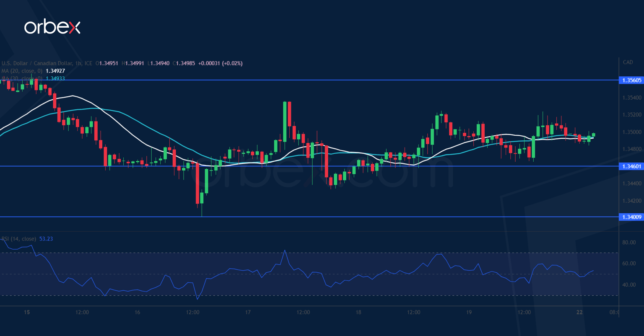644x336 pixels.
Task: Click the U.S. Dollar / Canadian Dollar symbol title
Action: pyautogui.click(x=36, y=63)
